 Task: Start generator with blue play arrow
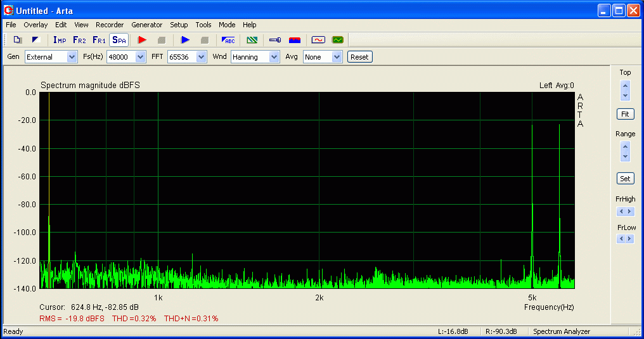185,40
